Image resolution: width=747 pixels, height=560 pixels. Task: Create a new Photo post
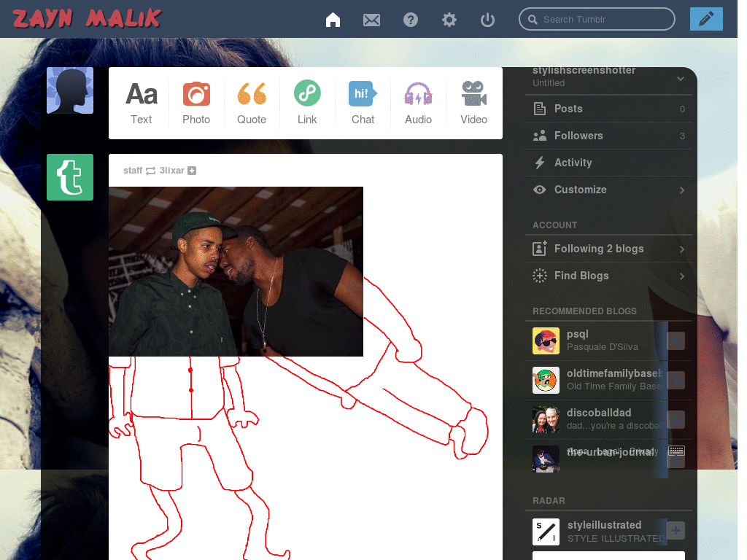[196, 103]
